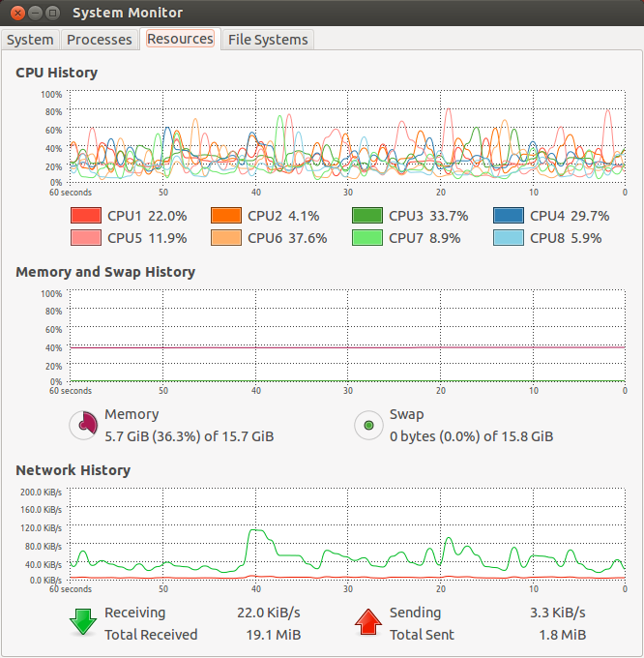
Task: Choose the CPU8 light blue color swatch
Action: [x=509, y=238]
